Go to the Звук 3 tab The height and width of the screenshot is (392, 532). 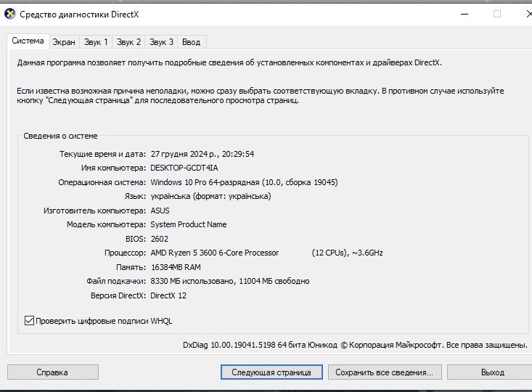pyautogui.click(x=161, y=42)
